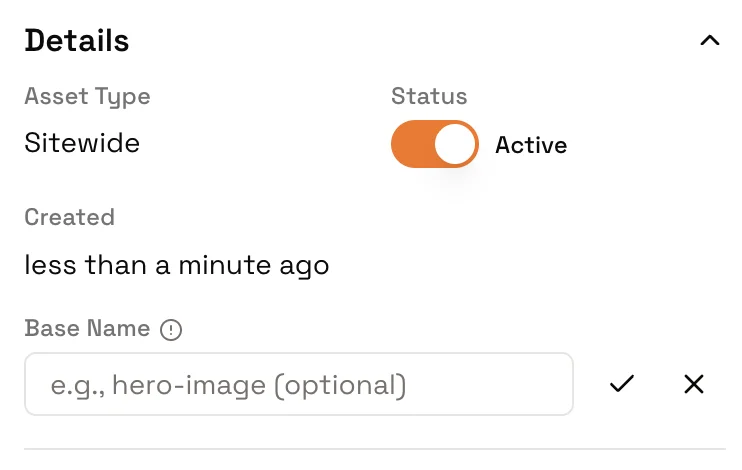
Task: Select the Sitewide asset type value
Action: coord(82,143)
